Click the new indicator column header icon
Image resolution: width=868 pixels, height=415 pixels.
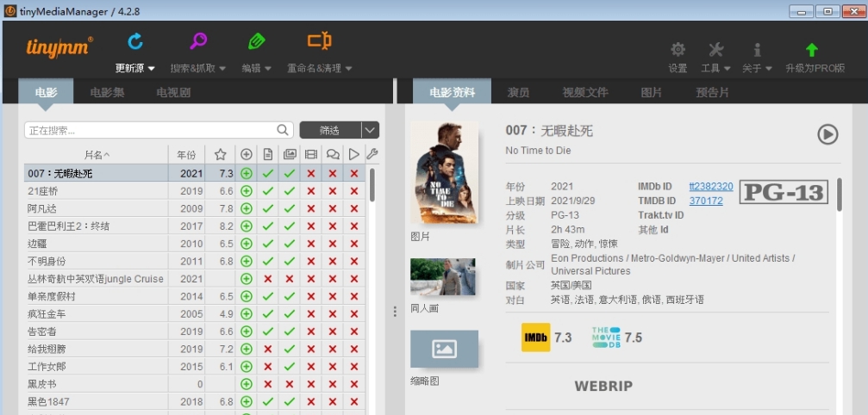pos(247,155)
